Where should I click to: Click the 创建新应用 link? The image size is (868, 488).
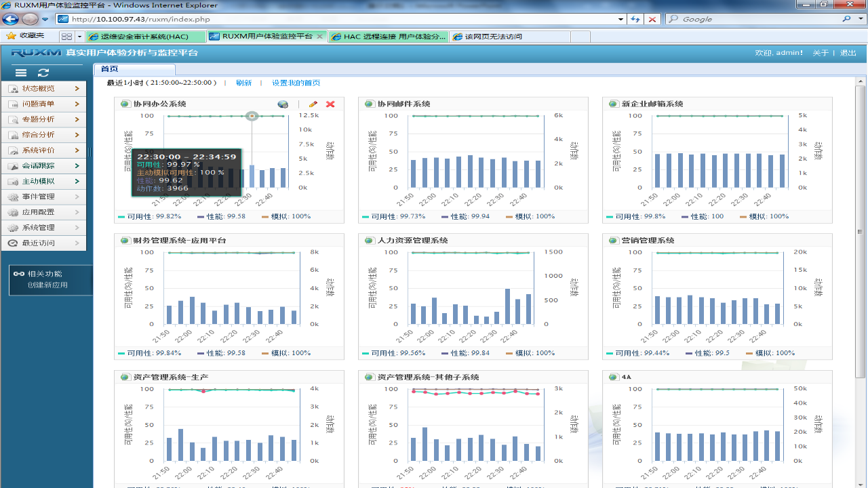tap(47, 285)
